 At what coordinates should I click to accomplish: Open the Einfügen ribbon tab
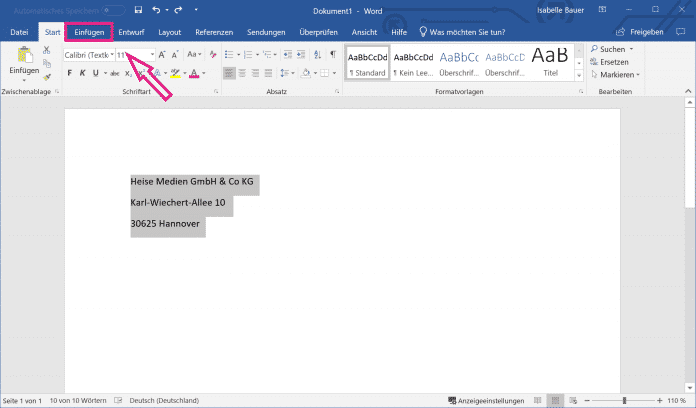tap(88, 32)
